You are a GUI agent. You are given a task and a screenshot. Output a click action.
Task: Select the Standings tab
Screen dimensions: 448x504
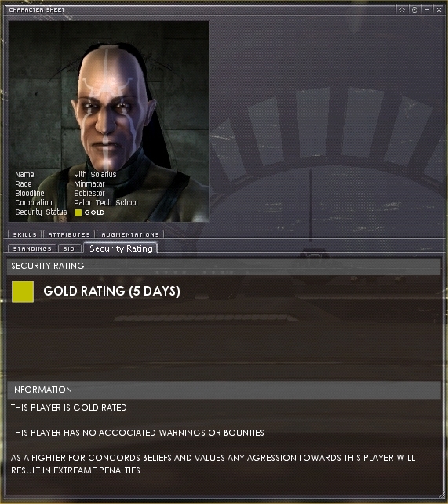point(32,248)
